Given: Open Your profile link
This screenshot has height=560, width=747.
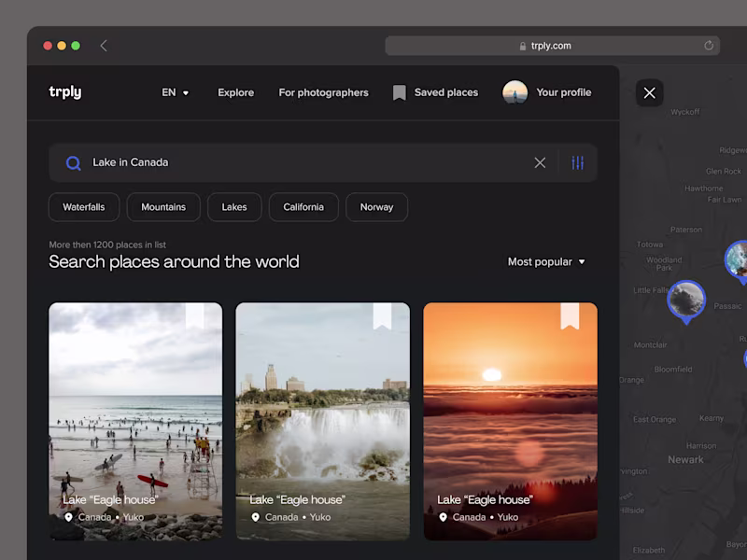Looking at the screenshot, I should [564, 92].
